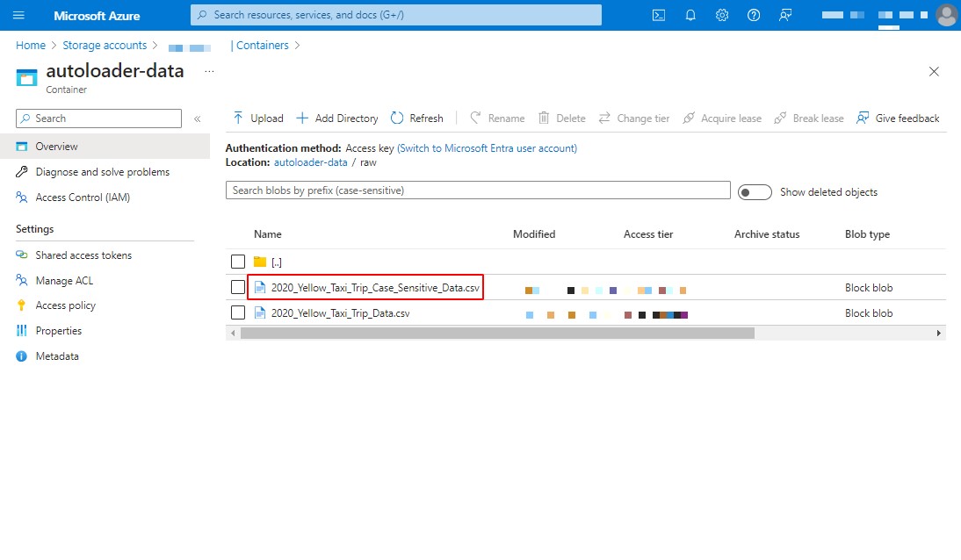Viewport: 961px width, 560px height.
Task: Open Shared access tokens in the sidebar
Action: pos(83,255)
